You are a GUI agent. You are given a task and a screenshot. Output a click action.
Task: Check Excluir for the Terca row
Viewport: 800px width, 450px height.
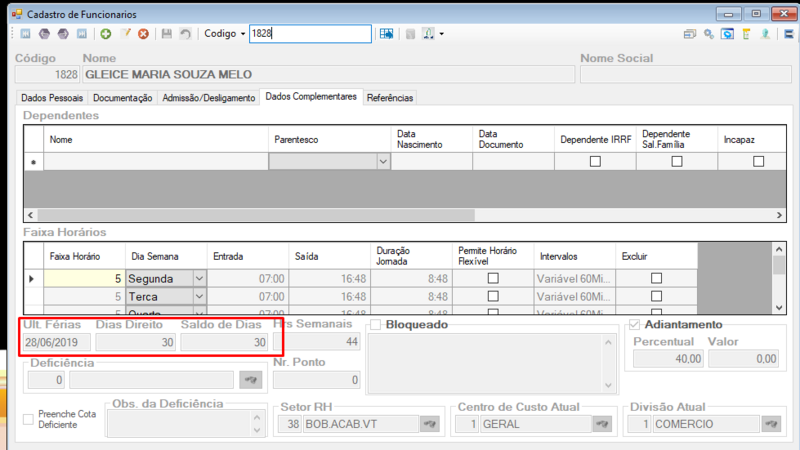[x=656, y=296]
